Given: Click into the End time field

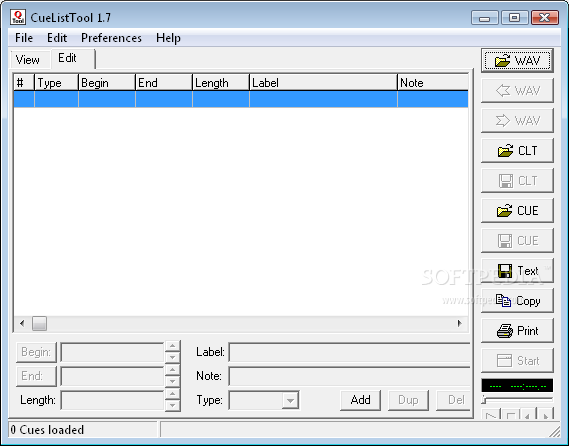Looking at the screenshot, I should pos(112,376).
